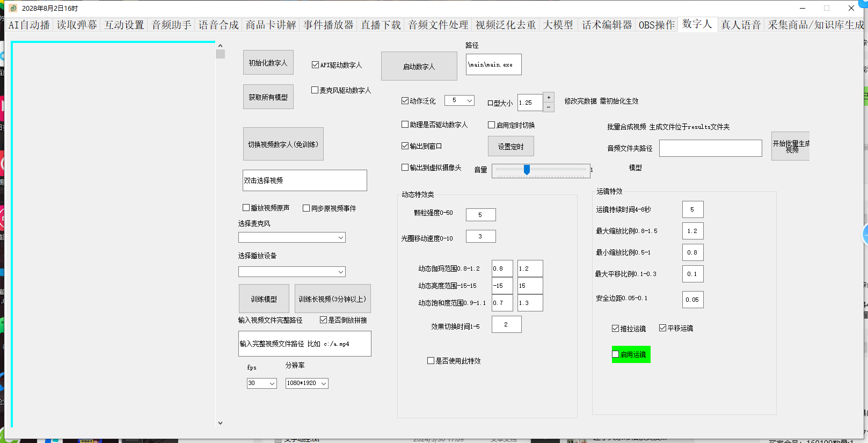Open the OBS操作 tab

click(657, 25)
